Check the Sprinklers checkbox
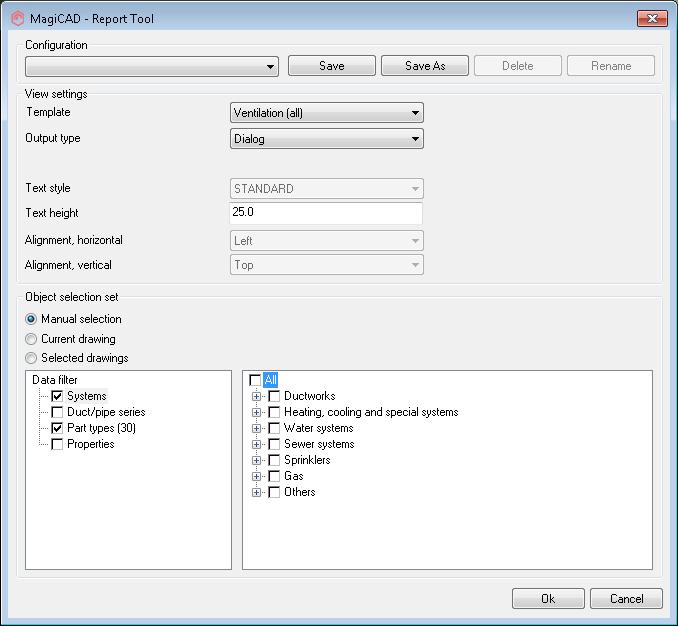This screenshot has height=626, width=678. (274, 460)
